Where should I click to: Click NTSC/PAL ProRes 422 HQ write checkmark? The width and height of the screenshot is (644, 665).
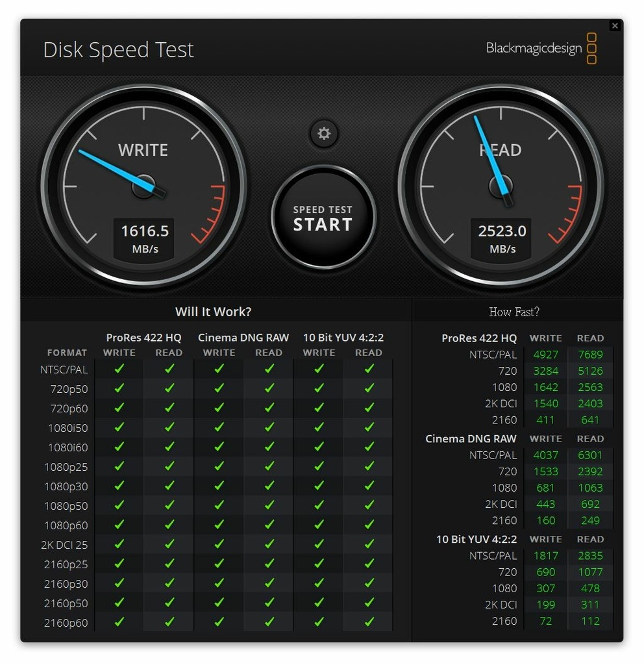point(119,369)
